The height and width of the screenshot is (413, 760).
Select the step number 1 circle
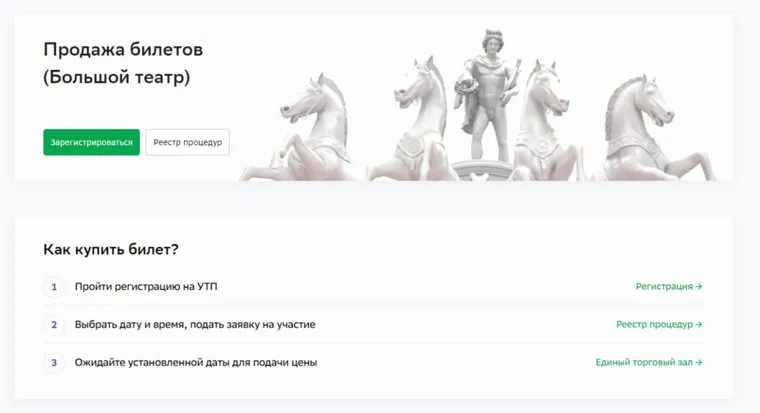point(54,287)
